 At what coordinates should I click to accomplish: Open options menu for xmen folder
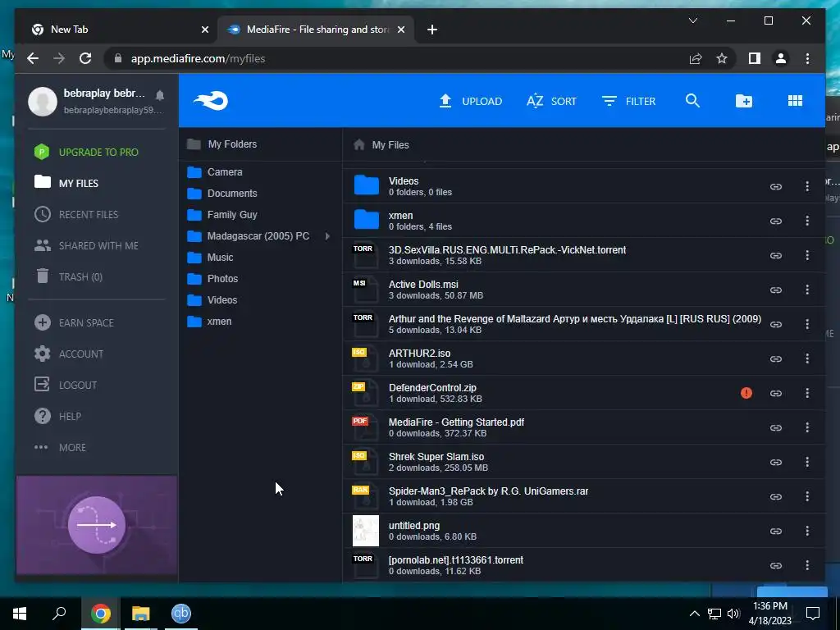point(807,221)
